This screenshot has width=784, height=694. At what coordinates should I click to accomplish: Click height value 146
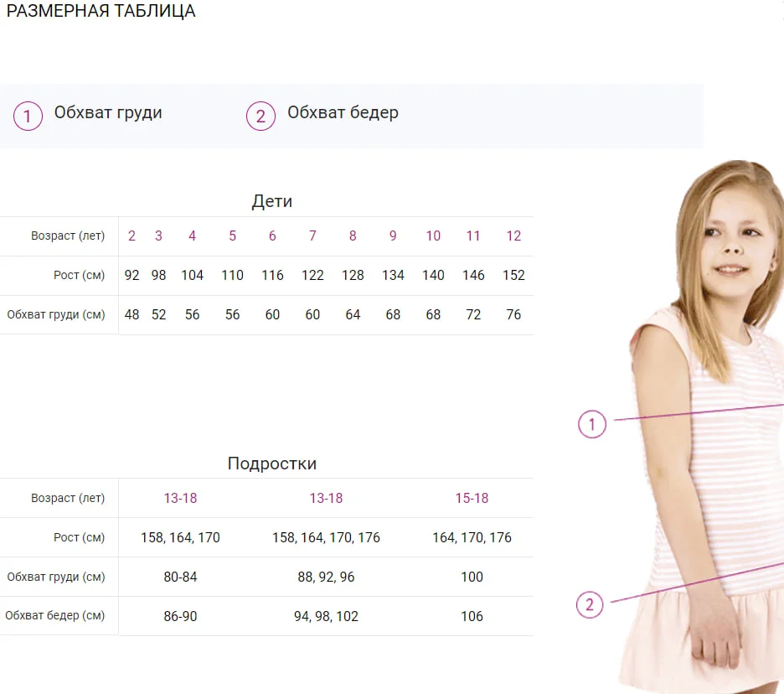473,275
